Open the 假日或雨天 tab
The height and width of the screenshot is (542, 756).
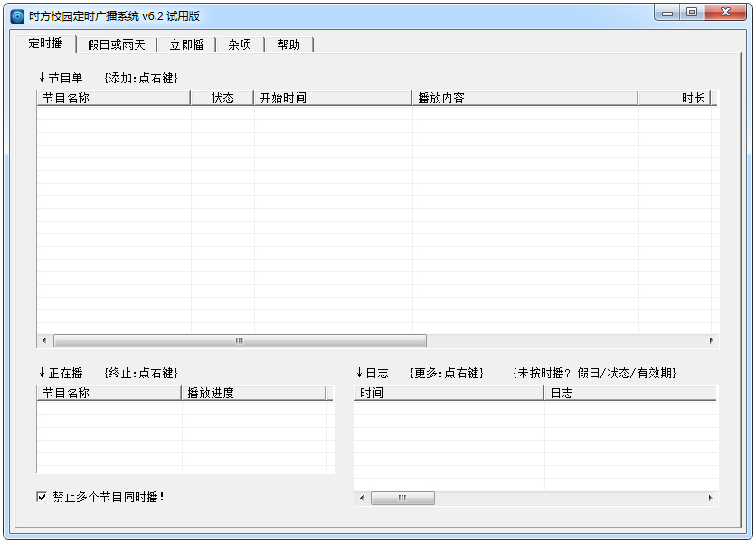pos(116,44)
